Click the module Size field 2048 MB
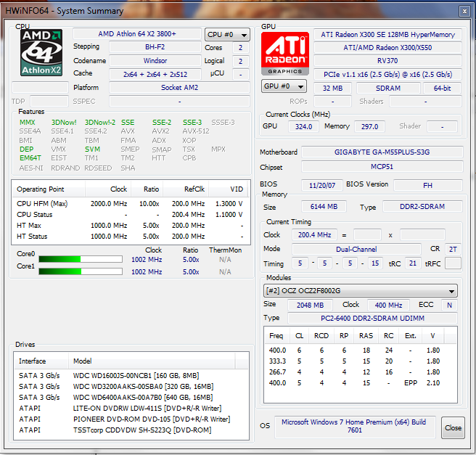476x455 pixels. click(x=310, y=305)
